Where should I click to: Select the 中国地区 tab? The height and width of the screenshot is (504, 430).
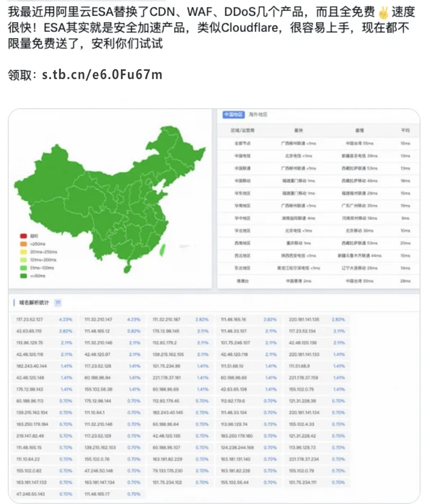[x=233, y=115]
